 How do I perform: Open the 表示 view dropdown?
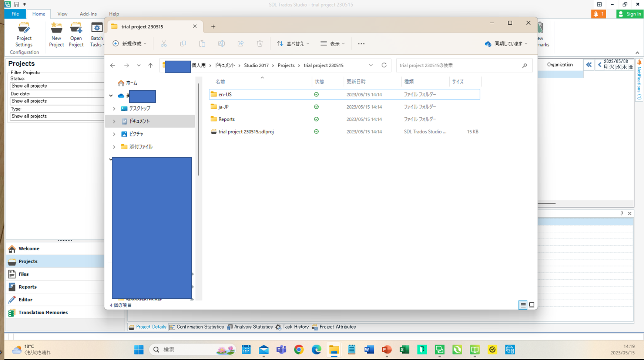332,44
